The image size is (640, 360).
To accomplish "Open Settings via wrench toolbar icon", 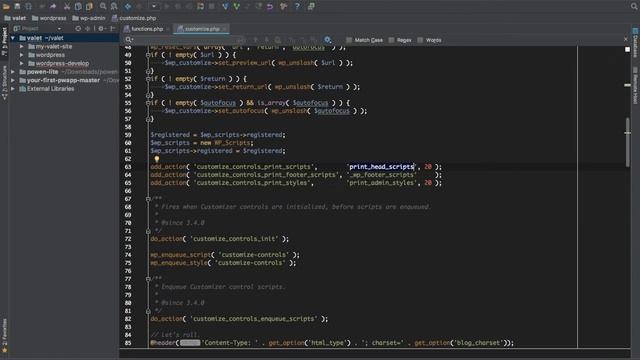I will 284,6.
